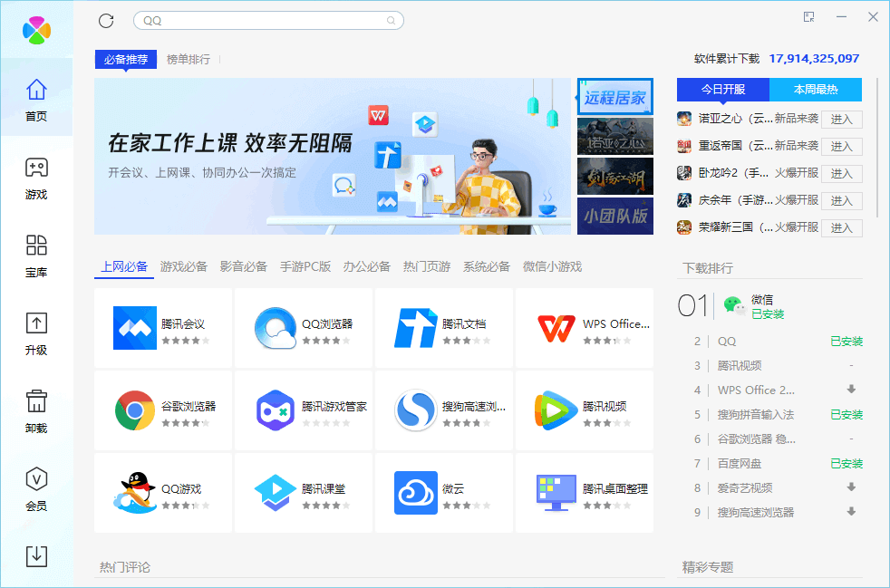Switch to 本周最热 tab
890x588 pixels.
[816, 90]
